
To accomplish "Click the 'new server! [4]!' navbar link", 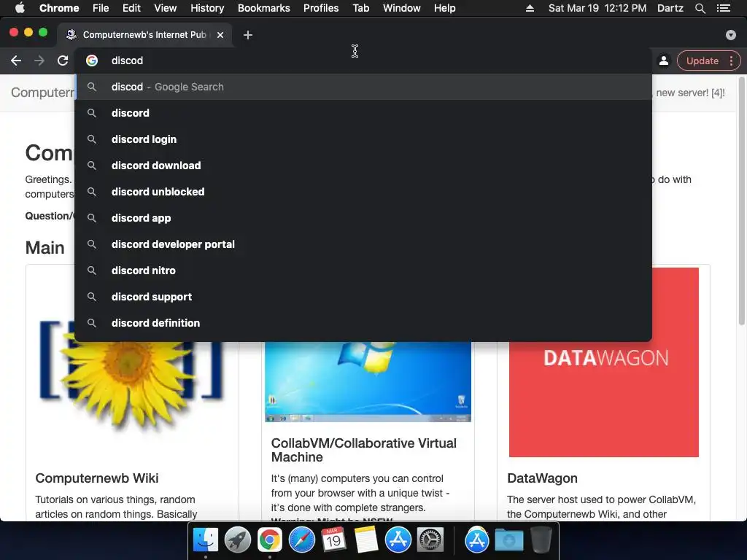I will click(690, 93).
